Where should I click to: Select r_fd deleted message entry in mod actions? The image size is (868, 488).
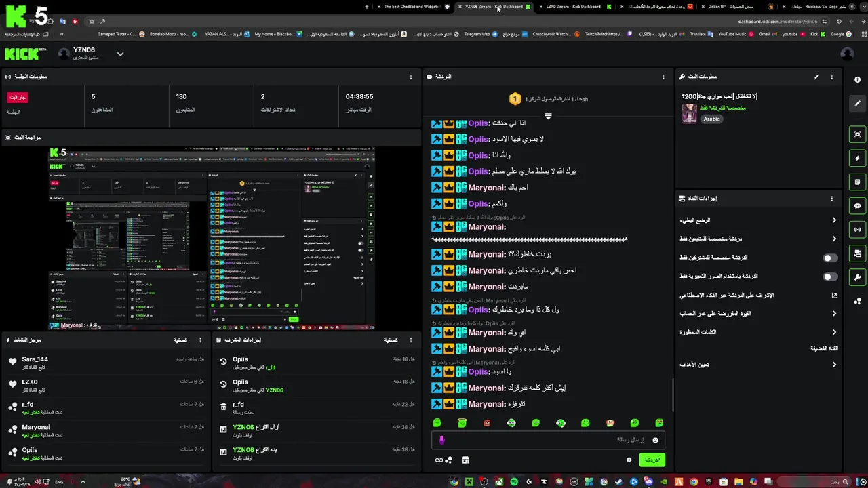[x=317, y=408]
